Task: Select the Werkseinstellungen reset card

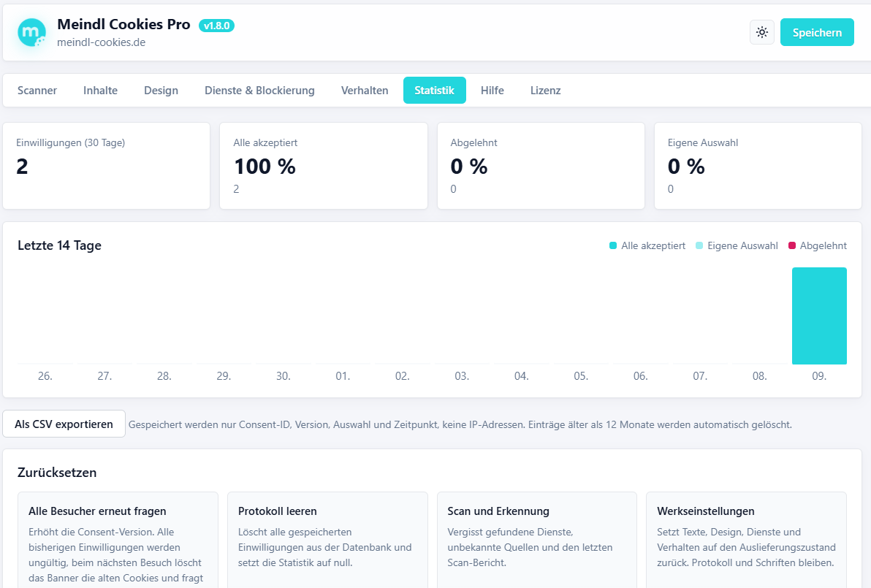Action: 746,541
